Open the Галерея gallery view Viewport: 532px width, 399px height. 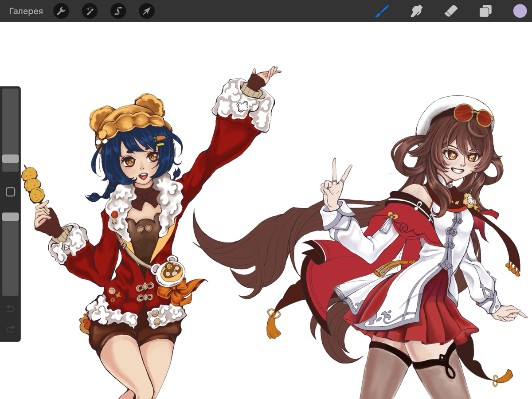[26, 11]
